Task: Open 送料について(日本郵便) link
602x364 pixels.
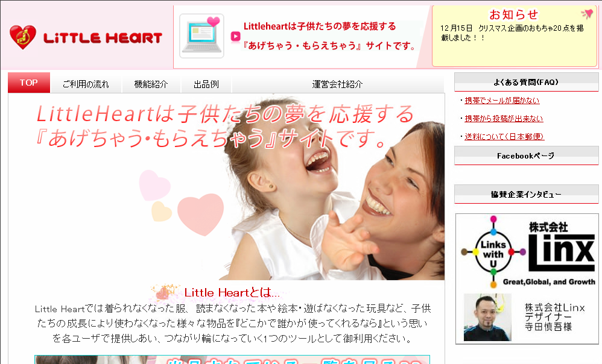Action: coord(504,137)
